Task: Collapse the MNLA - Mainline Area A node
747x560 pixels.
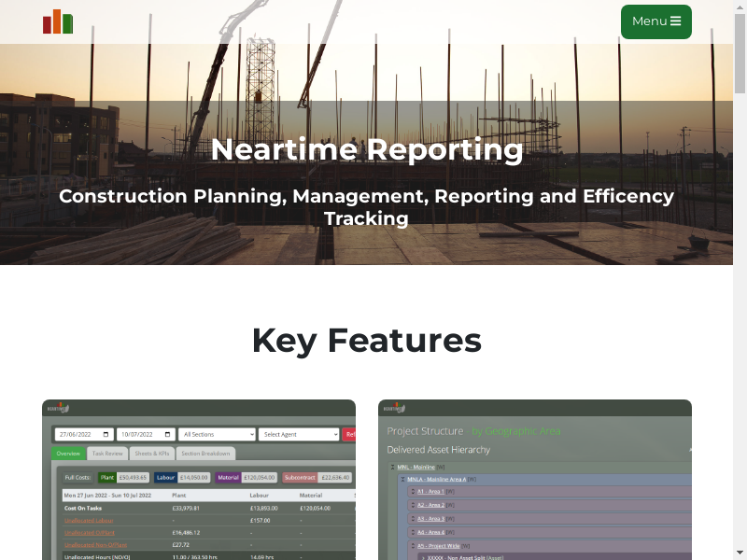Action: [402, 479]
